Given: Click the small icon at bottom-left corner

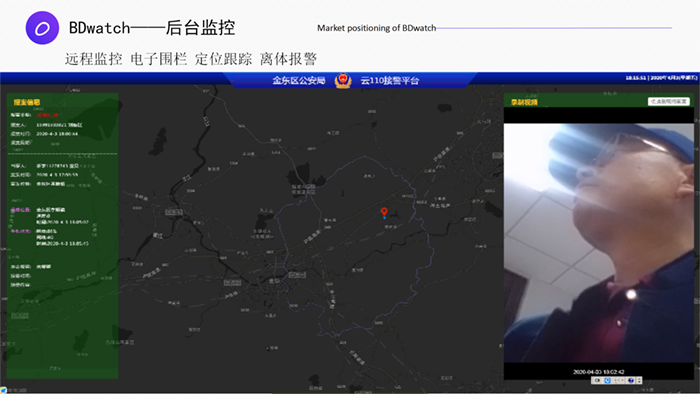Looking at the screenshot, I should [3, 390].
